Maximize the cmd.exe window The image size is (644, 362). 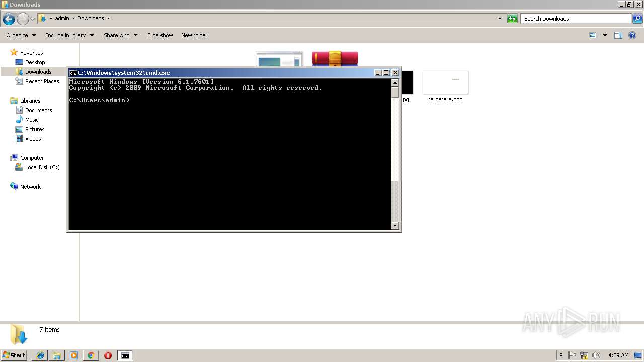[x=386, y=73]
